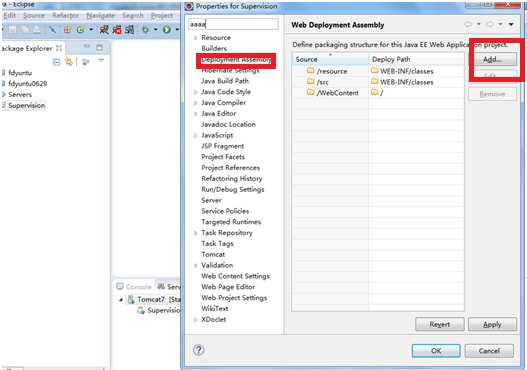This screenshot has height=370, width=527.
Task: Click the Add... button
Action: click(x=492, y=59)
